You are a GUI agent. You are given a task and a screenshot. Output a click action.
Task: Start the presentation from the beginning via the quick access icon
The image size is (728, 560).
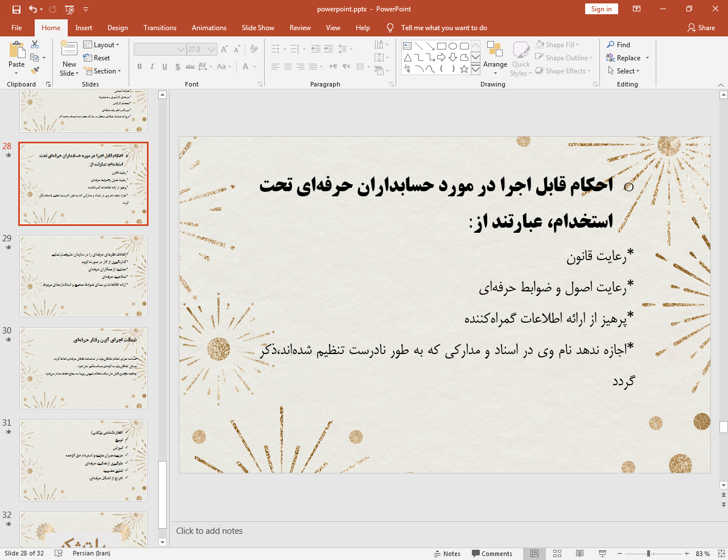point(69,9)
